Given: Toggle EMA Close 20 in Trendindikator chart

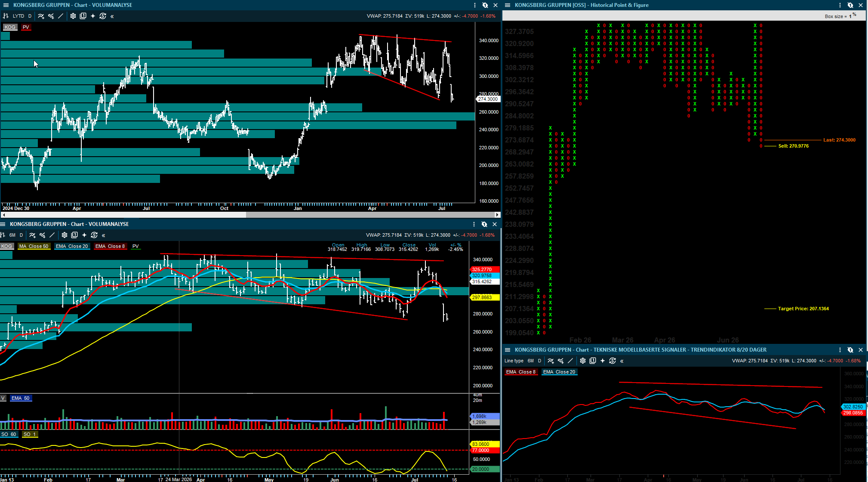Looking at the screenshot, I should 559,372.
